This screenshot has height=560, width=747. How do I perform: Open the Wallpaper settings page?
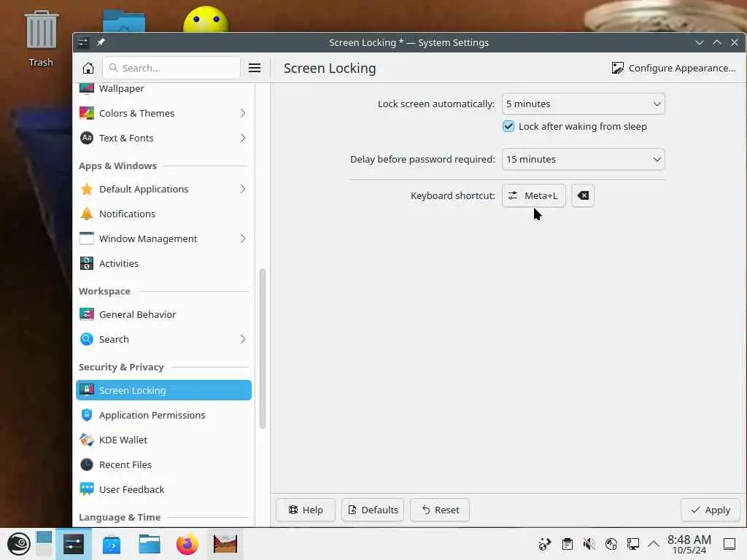163,88
